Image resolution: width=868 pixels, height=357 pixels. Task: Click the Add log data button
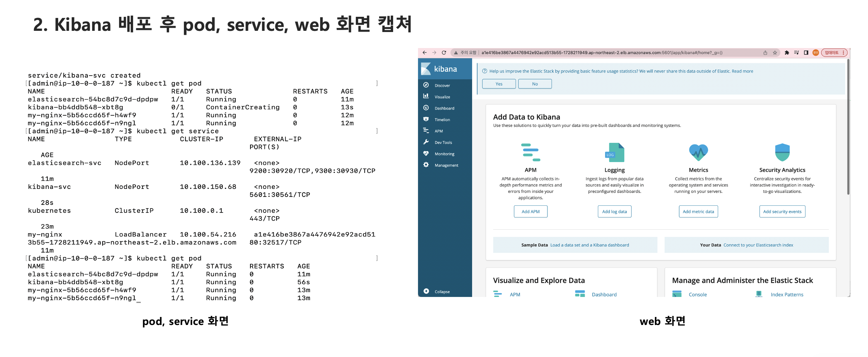coord(614,212)
